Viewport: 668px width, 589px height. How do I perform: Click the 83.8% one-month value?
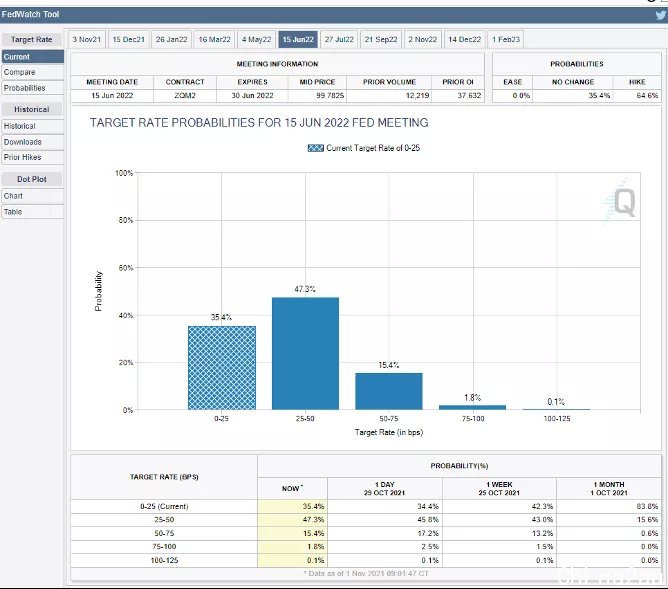point(647,506)
